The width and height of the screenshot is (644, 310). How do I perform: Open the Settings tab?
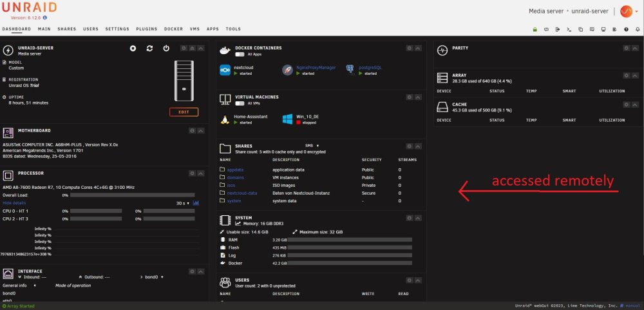tap(117, 29)
